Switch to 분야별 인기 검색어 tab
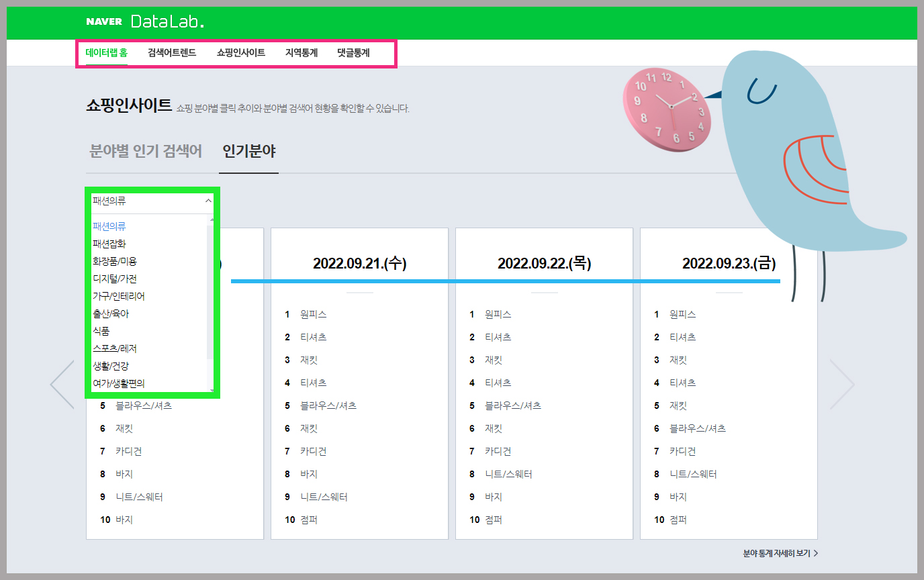The width and height of the screenshot is (924, 580). 146,151
